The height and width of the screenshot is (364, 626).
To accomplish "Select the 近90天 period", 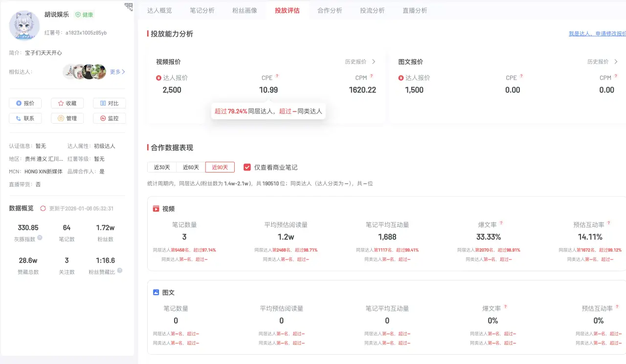I will (x=220, y=167).
